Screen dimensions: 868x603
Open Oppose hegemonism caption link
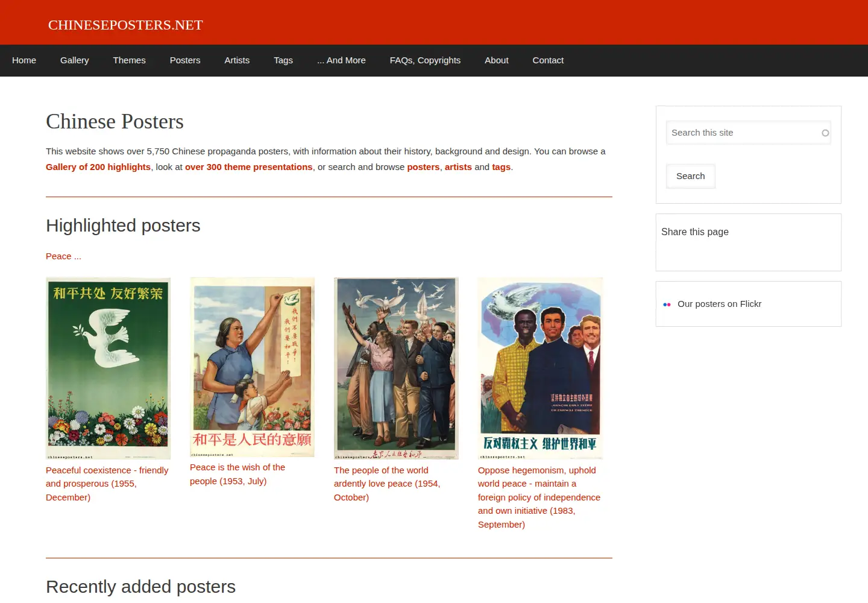pyautogui.click(x=539, y=497)
